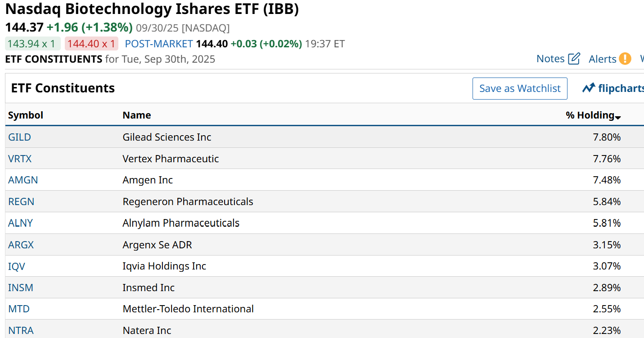
Task: Click the % Holding sort arrow
Action: (x=618, y=117)
